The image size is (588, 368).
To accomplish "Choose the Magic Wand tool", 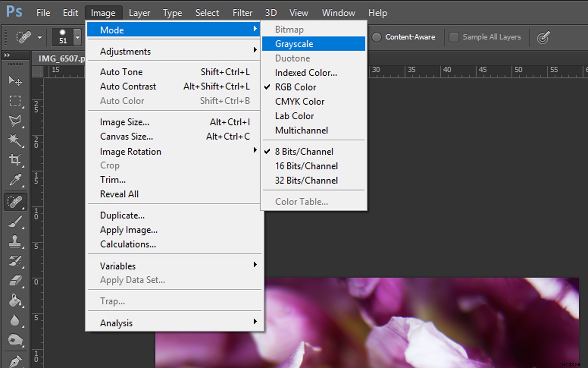I will tap(15, 141).
